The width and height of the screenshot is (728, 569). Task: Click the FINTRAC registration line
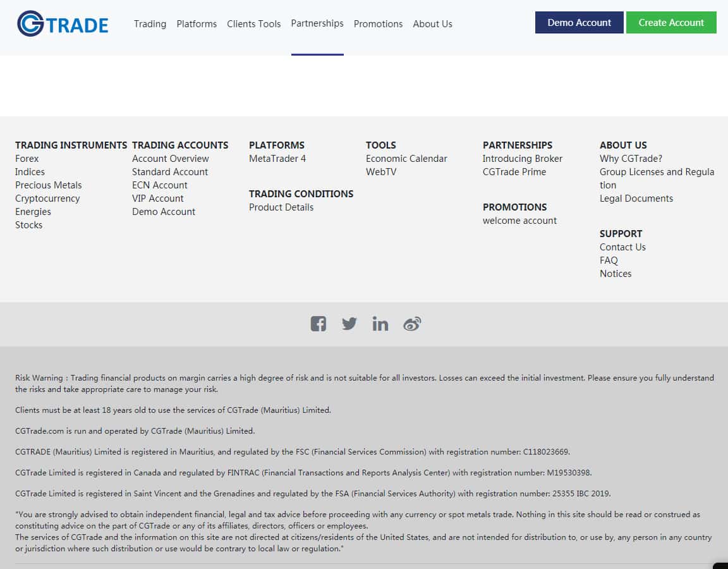pos(303,473)
